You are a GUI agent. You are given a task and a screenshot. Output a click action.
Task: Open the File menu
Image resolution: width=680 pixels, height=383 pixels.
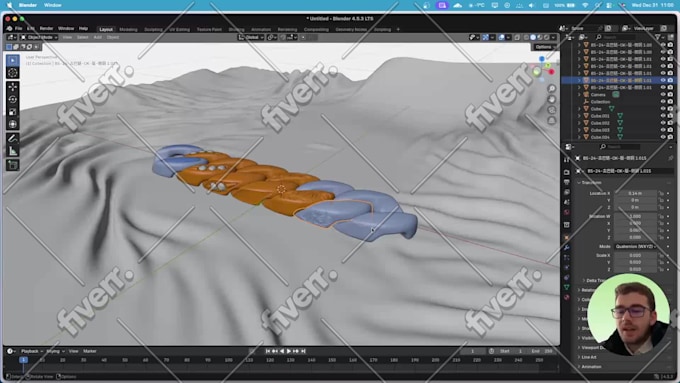point(19,29)
